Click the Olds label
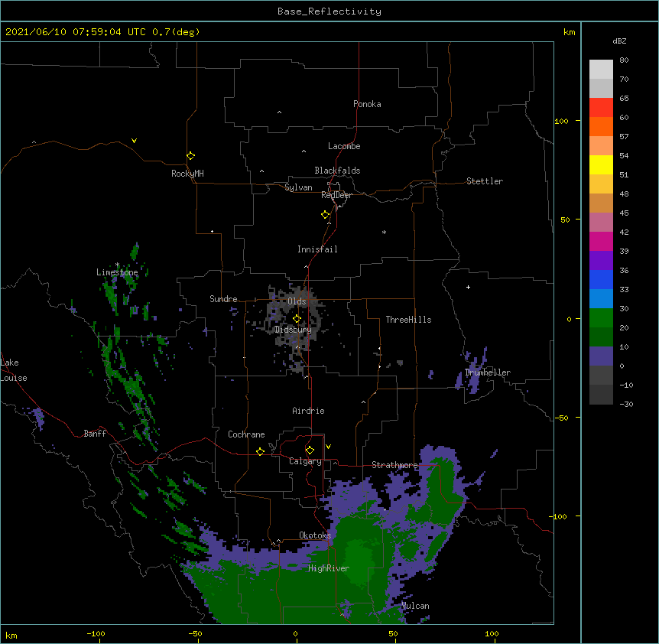Image resolution: width=659 pixels, height=644 pixels. pyautogui.click(x=297, y=301)
